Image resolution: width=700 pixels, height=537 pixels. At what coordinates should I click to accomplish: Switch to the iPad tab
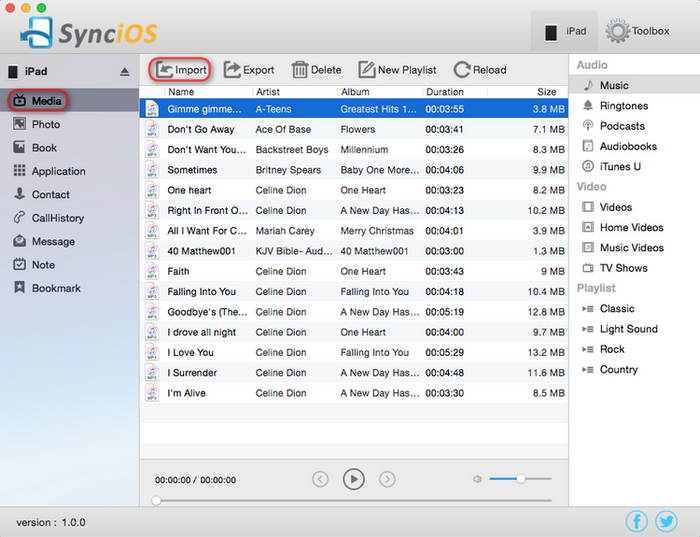click(x=564, y=31)
